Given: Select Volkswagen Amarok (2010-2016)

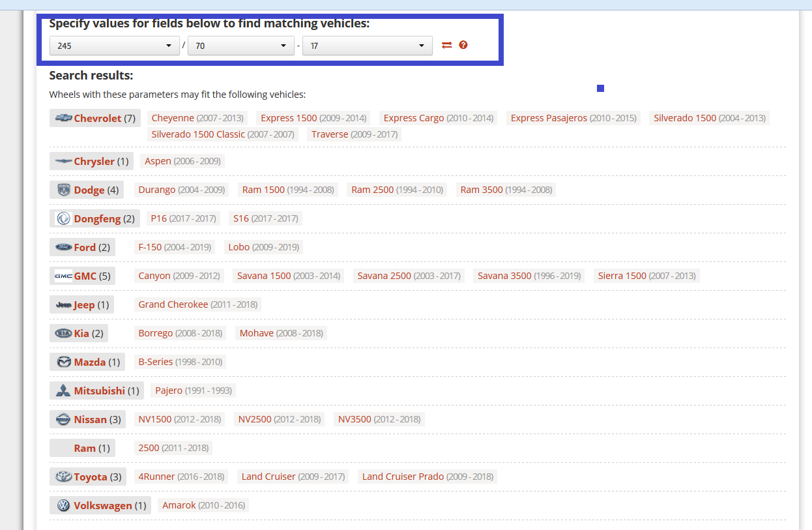Looking at the screenshot, I should coord(204,505).
